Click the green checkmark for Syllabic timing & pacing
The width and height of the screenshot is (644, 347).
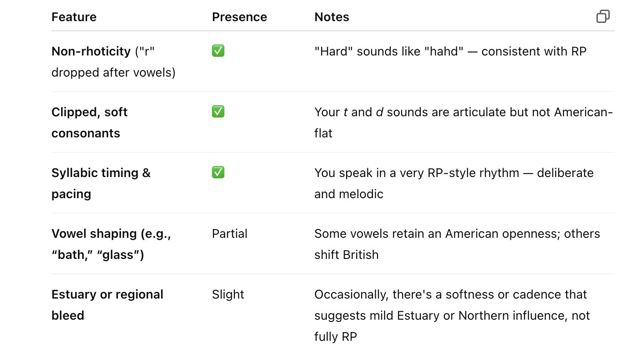coord(218,172)
